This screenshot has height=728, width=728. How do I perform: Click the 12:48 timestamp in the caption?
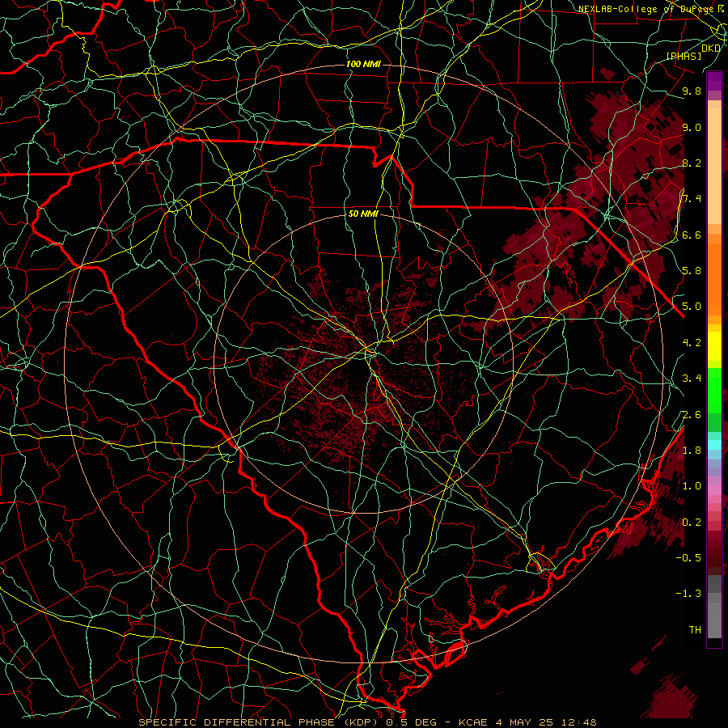tap(578, 722)
